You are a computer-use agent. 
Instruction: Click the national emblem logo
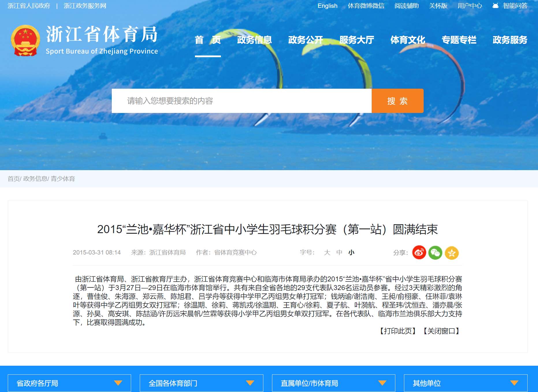[25, 40]
